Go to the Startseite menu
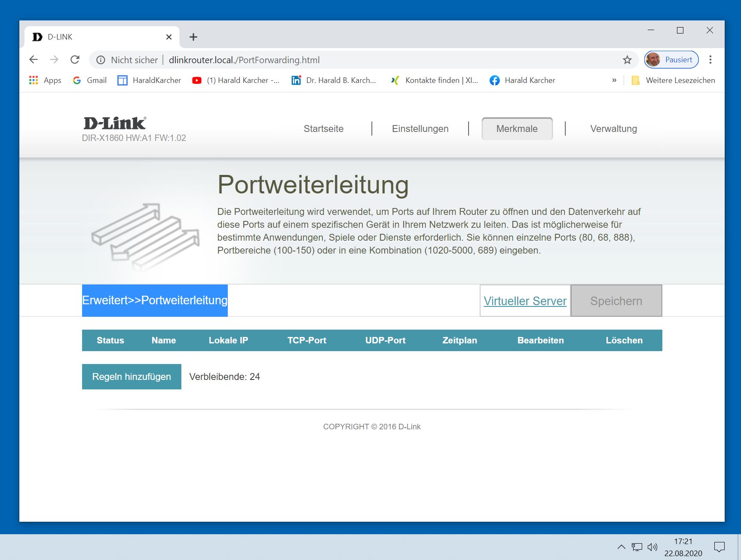Viewport: 741px width, 560px height. [324, 129]
